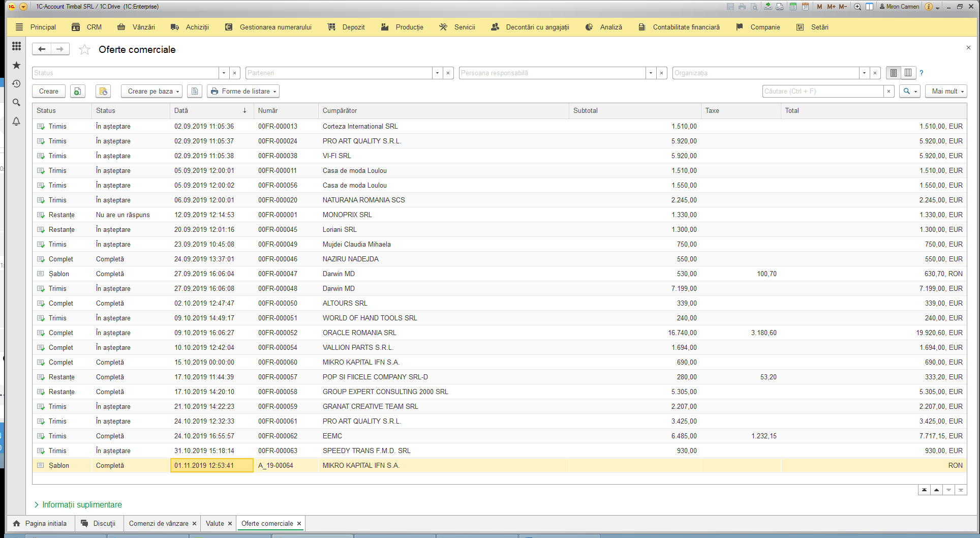Viewport: 980px width, 538px height.
Task: Click the M memory button in title bar
Action: 819,7
